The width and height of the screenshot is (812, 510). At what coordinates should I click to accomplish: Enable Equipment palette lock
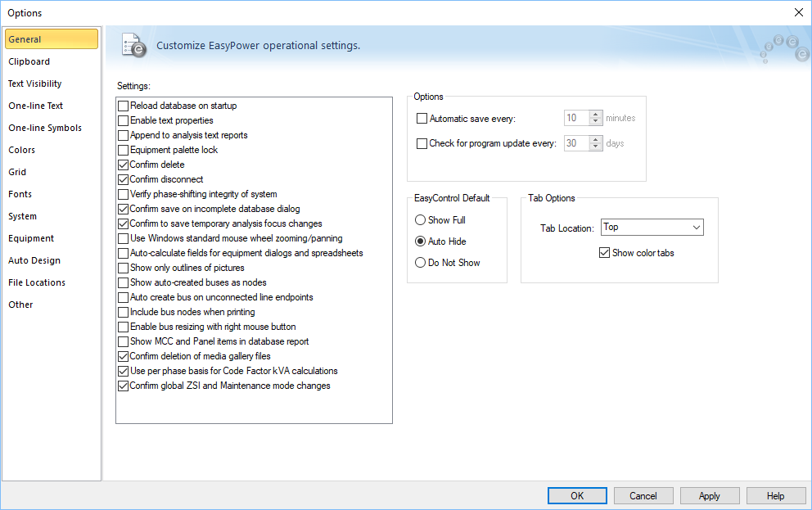[x=124, y=150]
